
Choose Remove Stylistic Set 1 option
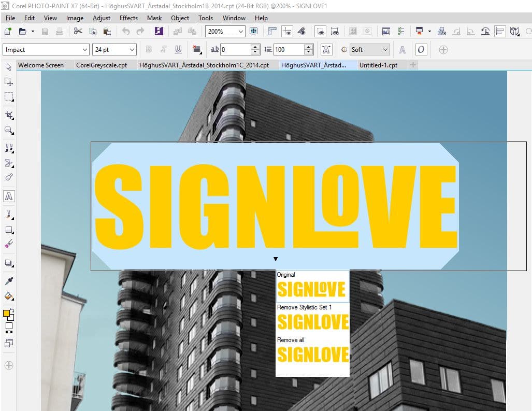[x=312, y=322]
